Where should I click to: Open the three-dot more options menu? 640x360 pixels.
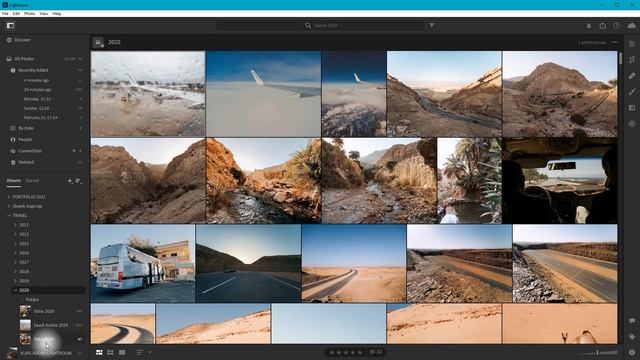pos(615,42)
